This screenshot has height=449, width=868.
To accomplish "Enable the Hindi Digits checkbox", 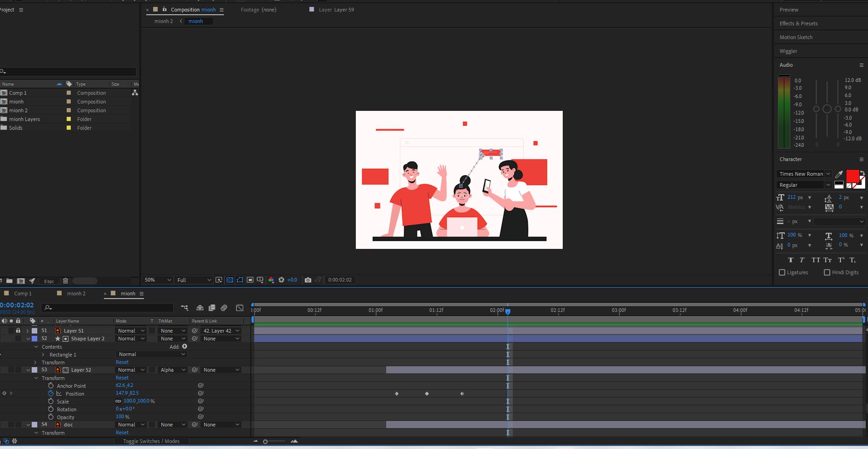I will (827, 272).
